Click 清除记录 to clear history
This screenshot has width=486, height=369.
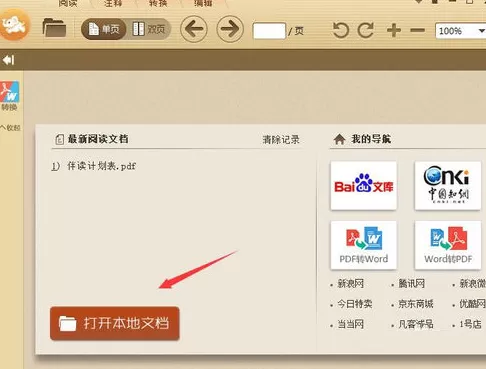click(281, 140)
